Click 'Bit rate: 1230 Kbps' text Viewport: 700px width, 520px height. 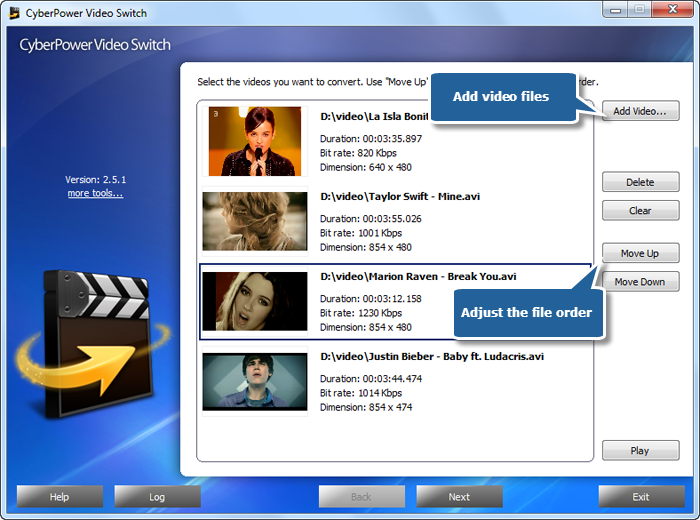point(361,313)
